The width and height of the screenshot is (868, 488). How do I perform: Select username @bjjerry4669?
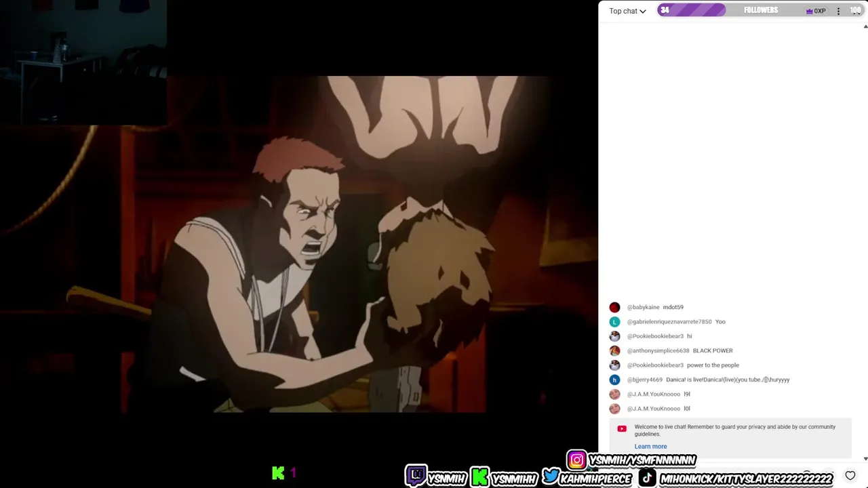pos(644,380)
